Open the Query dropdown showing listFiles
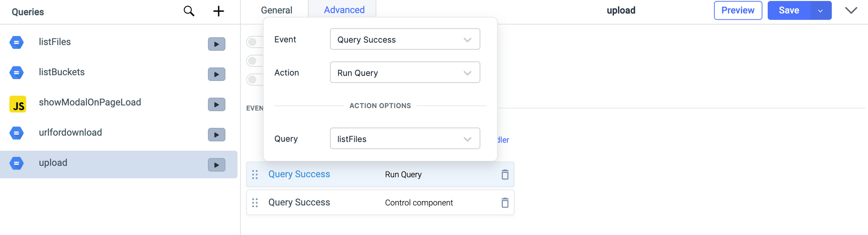This screenshot has width=868, height=235. [404, 139]
